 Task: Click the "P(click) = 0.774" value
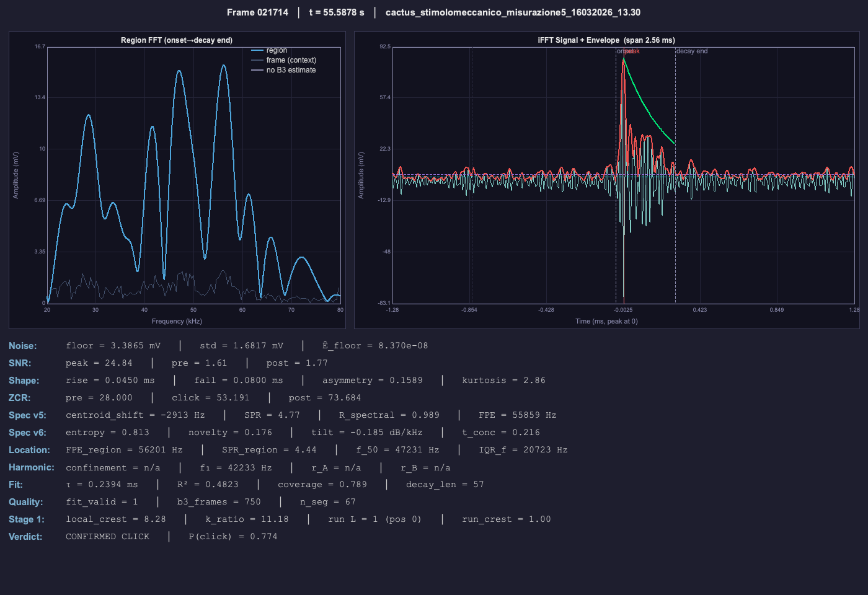coord(233,537)
